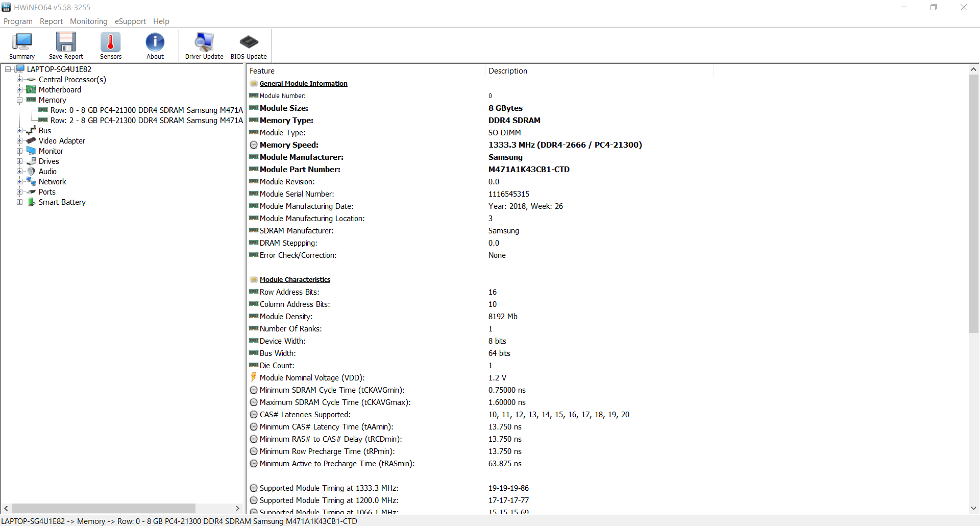
Task: Click the folder icon beside Module Characteristics
Action: (x=254, y=279)
